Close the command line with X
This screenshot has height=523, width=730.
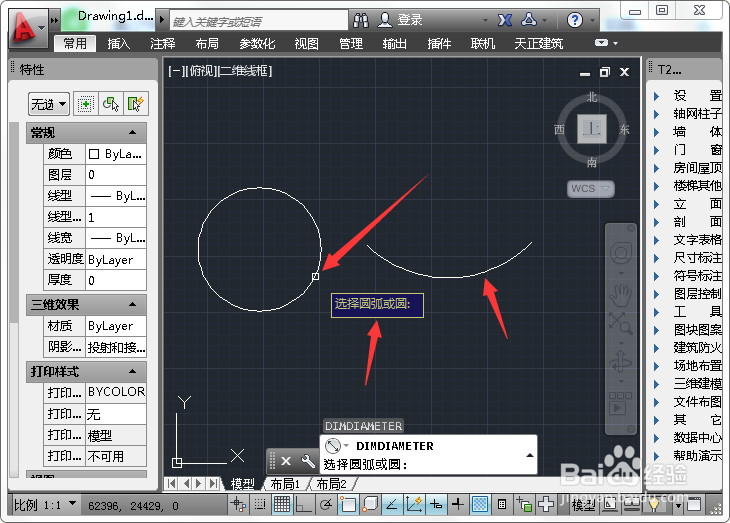point(286,461)
